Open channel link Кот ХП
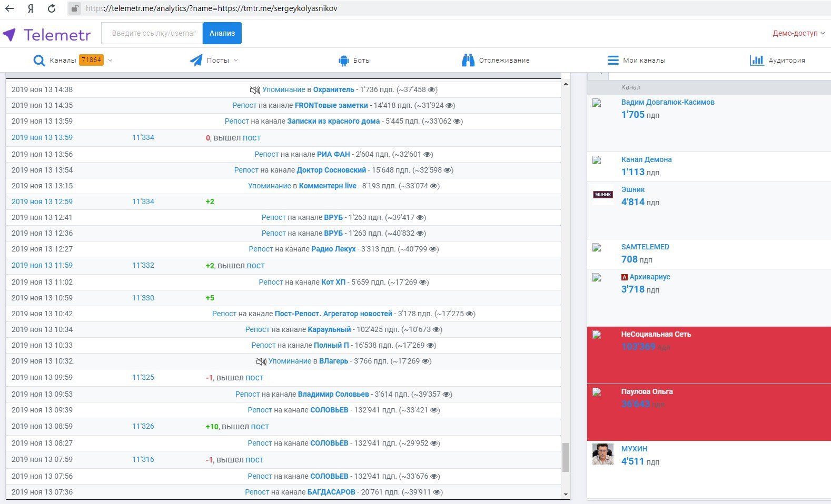Viewport: 831px width, 504px height. coord(333,283)
